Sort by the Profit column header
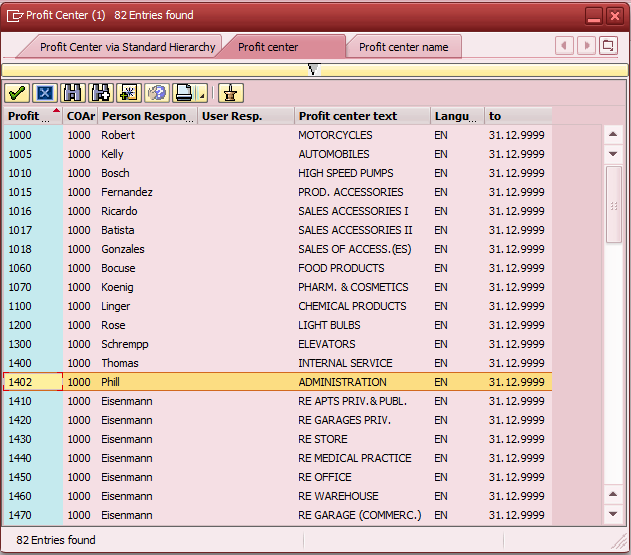This screenshot has width=631, height=555. pyautogui.click(x=33, y=116)
